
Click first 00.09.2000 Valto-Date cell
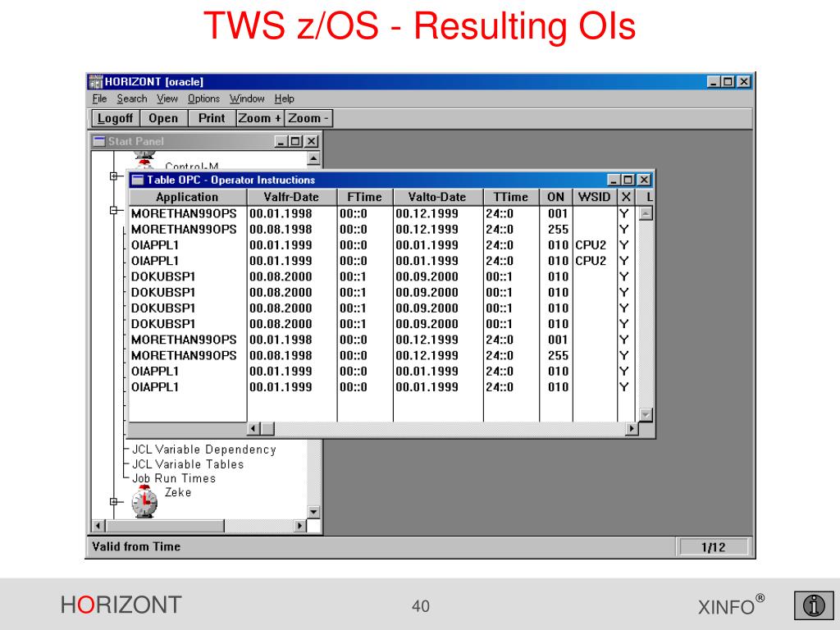pos(427,276)
